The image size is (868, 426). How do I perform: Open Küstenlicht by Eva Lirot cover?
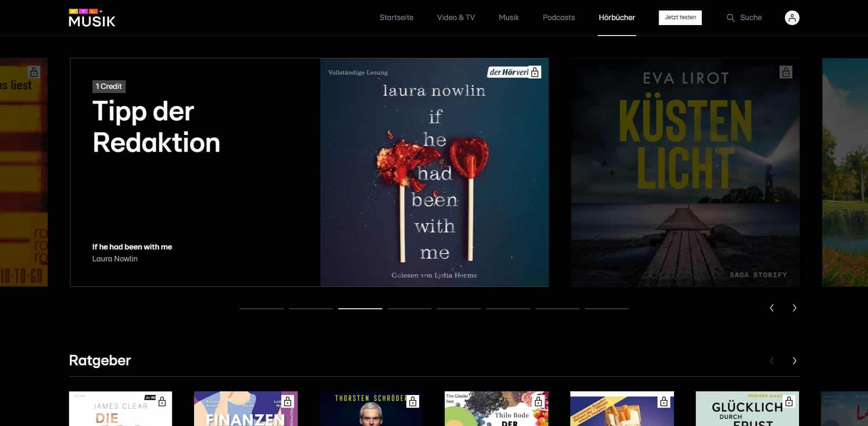pos(685,172)
